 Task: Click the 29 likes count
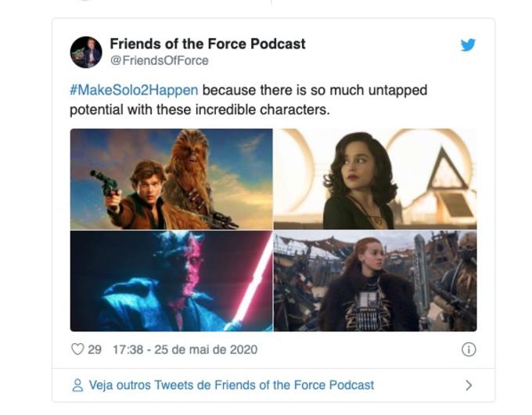95,349
